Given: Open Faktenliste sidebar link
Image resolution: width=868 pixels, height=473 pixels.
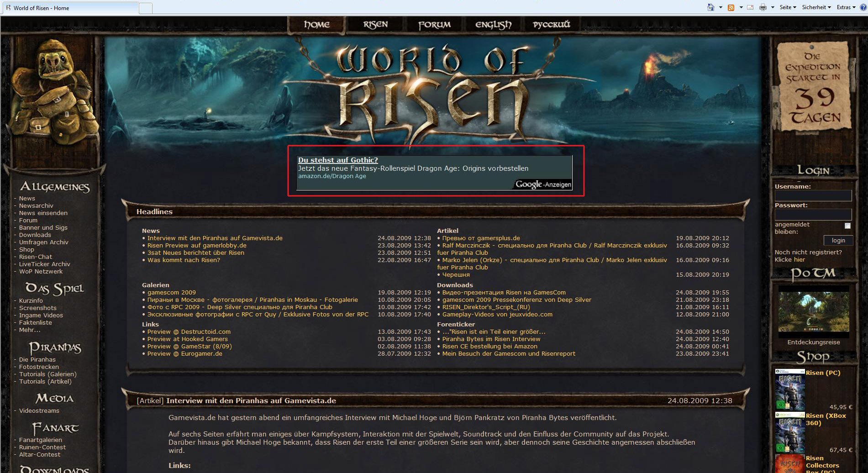Looking at the screenshot, I should tap(36, 323).
